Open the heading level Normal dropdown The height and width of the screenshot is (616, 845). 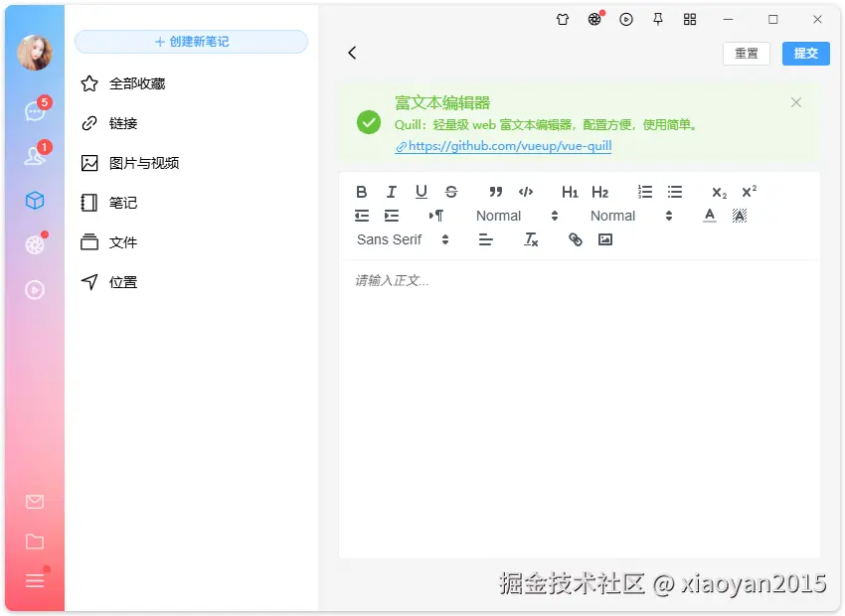pos(631,216)
